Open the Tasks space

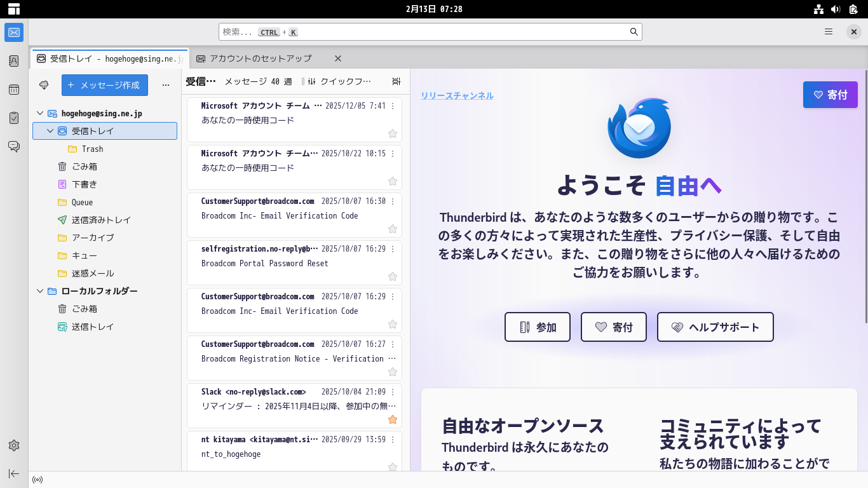[x=14, y=118]
